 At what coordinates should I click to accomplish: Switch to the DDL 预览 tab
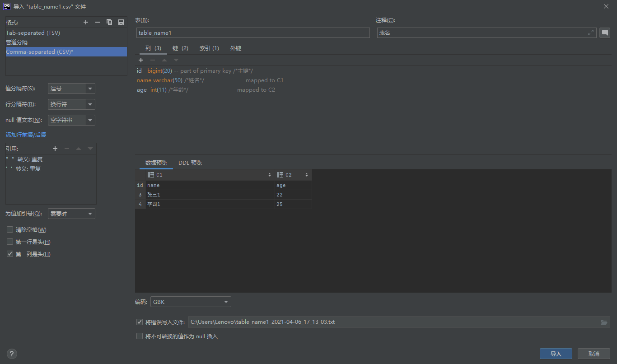click(190, 163)
